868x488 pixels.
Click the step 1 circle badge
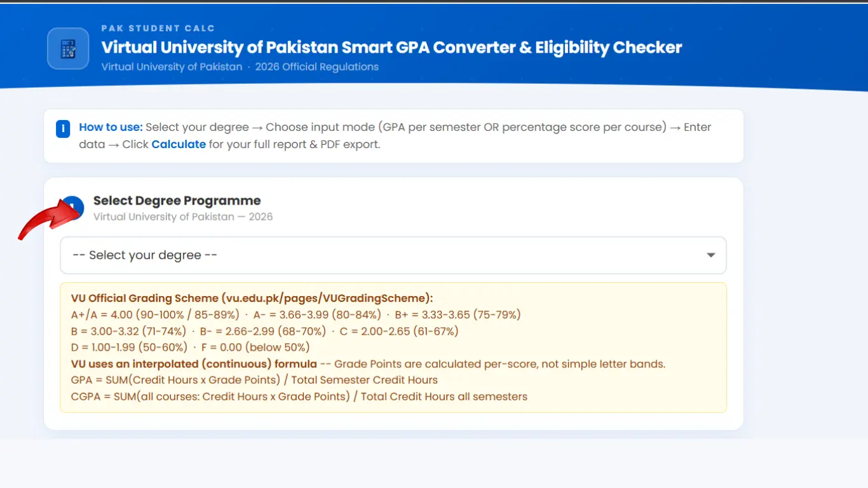(x=72, y=208)
